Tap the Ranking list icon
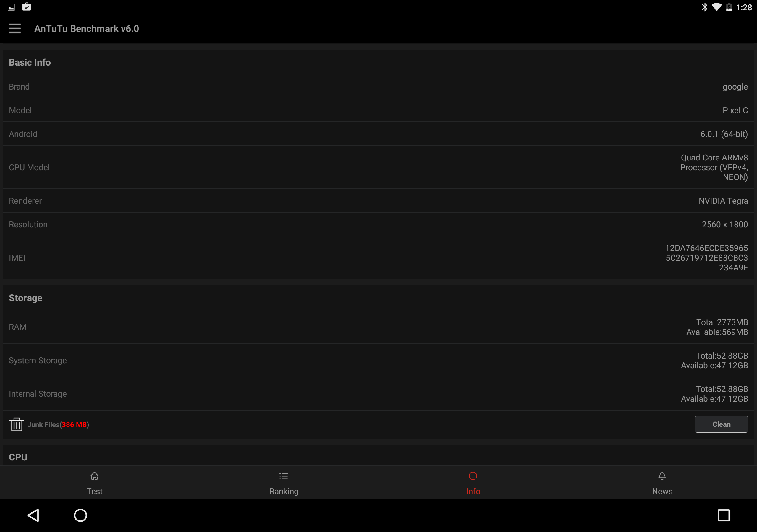757x532 pixels. [x=284, y=476]
